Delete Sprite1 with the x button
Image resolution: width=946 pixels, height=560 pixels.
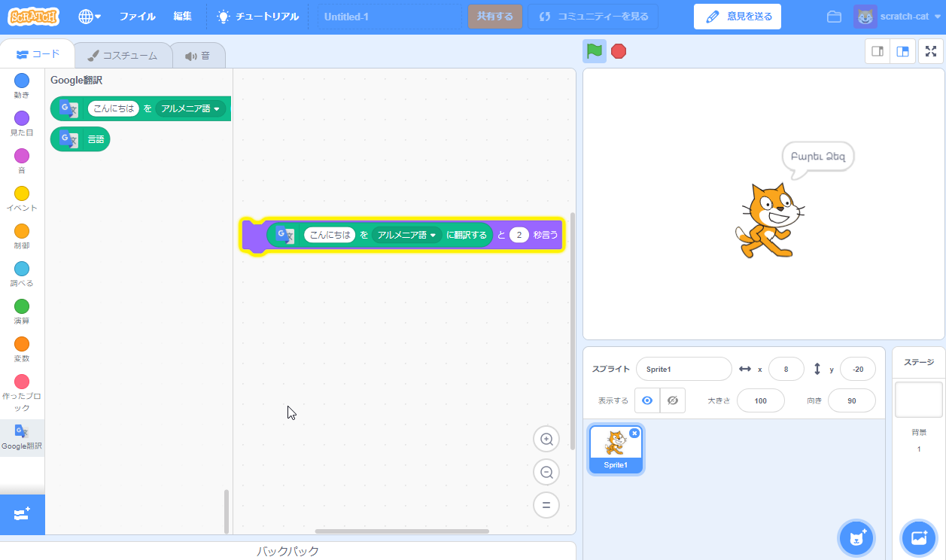[634, 433]
